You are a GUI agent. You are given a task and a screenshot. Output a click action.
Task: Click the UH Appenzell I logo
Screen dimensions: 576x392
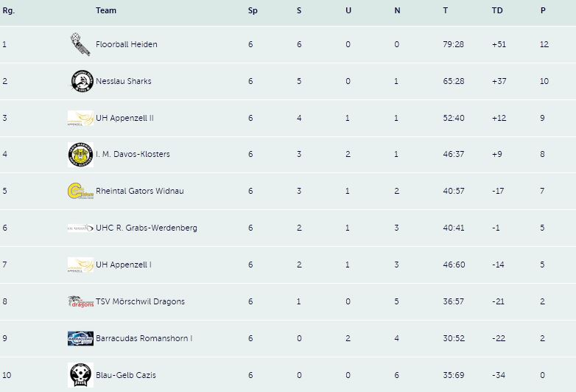coord(80,265)
